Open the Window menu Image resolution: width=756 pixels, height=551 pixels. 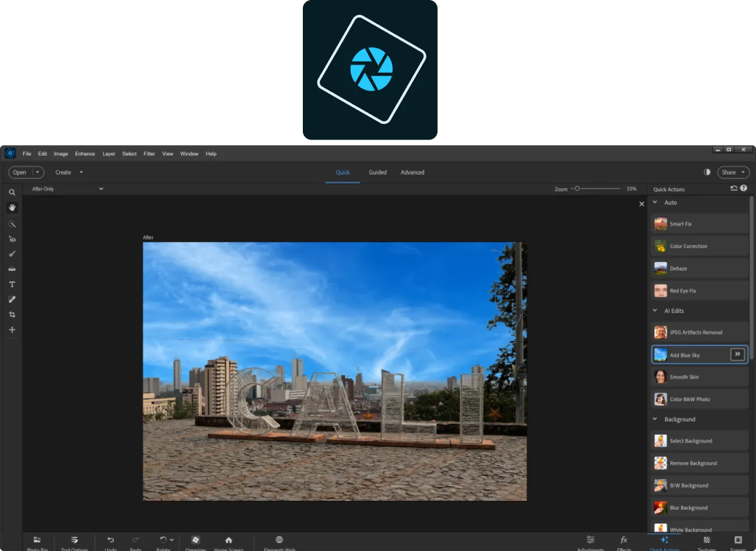(x=189, y=154)
